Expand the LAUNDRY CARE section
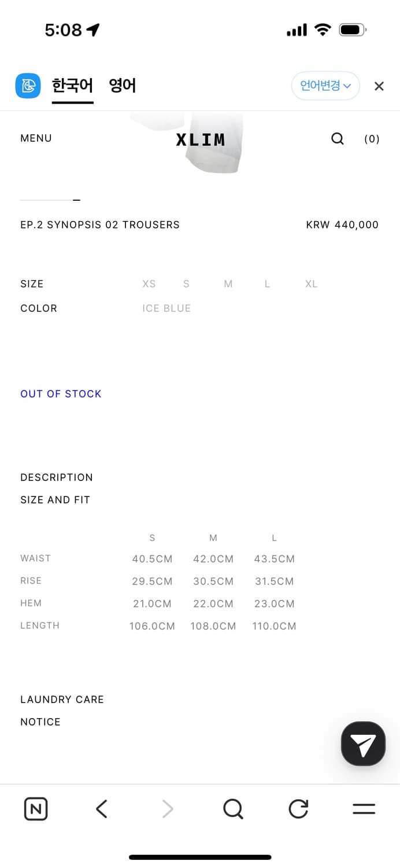The height and width of the screenshot is (868, 400). [62, 699]
